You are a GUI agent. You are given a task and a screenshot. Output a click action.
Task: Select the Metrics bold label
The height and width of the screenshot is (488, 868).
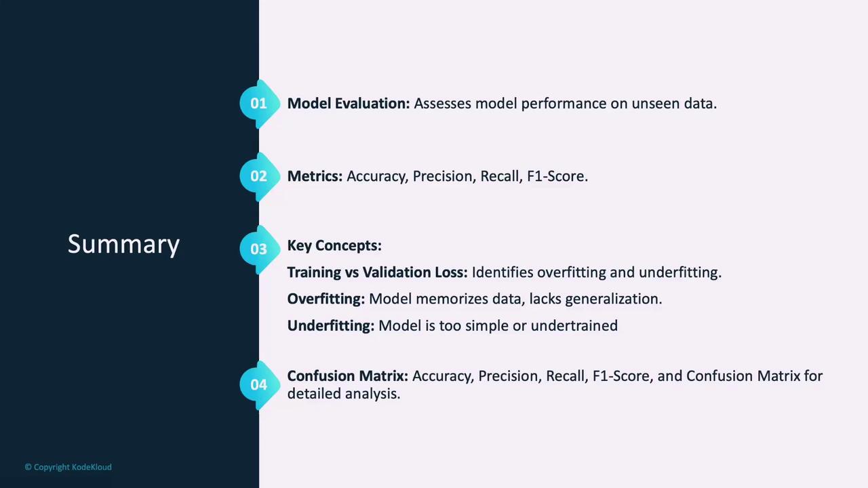[x=315, y=176]
